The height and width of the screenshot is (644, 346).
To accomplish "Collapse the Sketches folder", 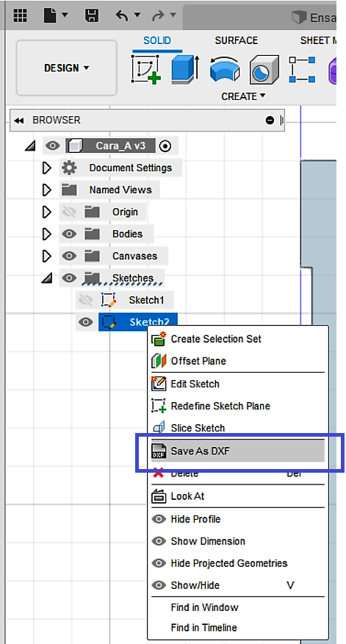I will pos(46,279).
